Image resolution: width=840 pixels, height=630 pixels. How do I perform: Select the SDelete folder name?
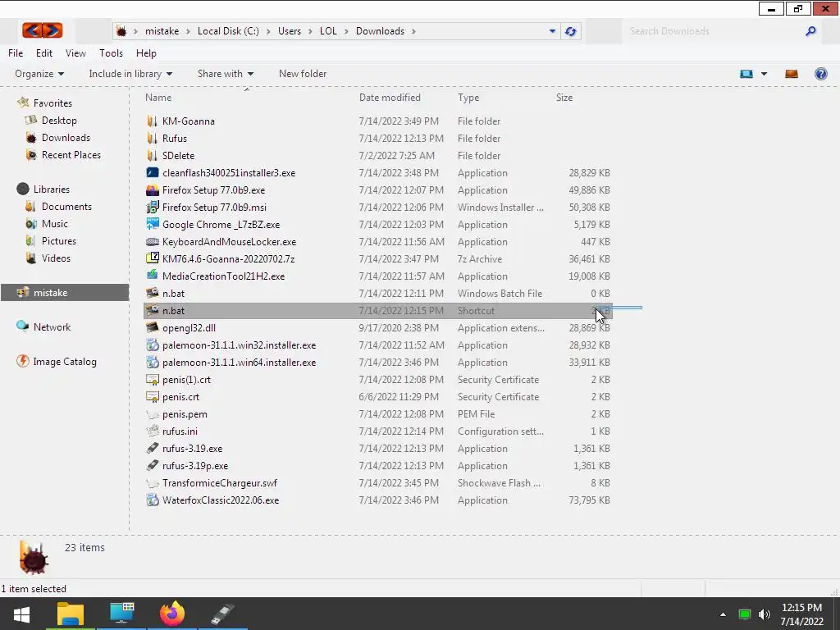[x=178, y=155]
